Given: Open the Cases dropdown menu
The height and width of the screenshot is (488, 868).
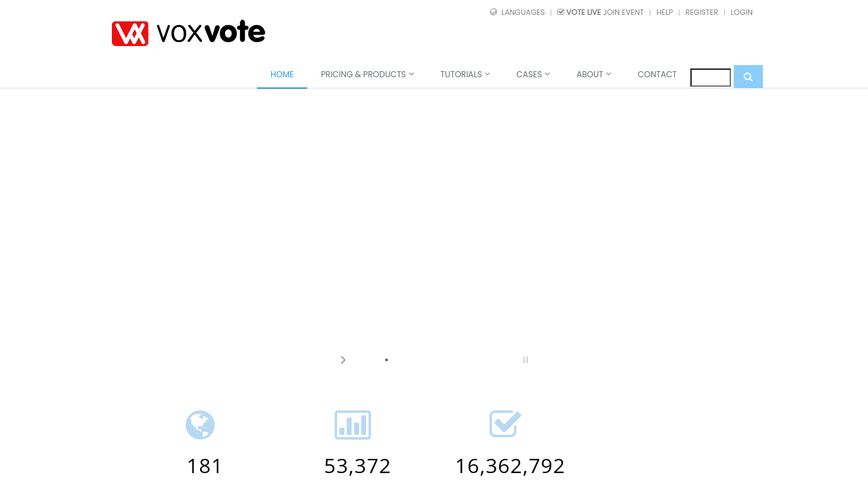Looking at the screenshot, I should click(x=533, y=75).
